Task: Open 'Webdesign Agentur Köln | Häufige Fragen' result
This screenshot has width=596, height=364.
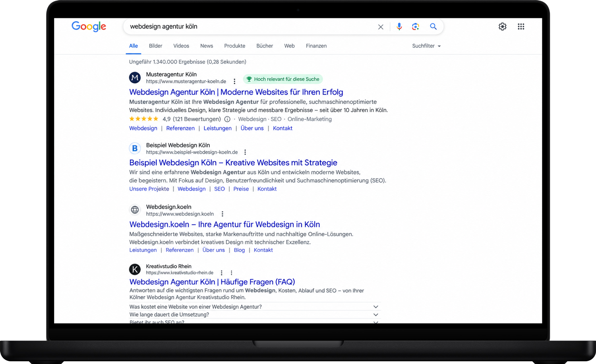Action: tap(212, 282)
